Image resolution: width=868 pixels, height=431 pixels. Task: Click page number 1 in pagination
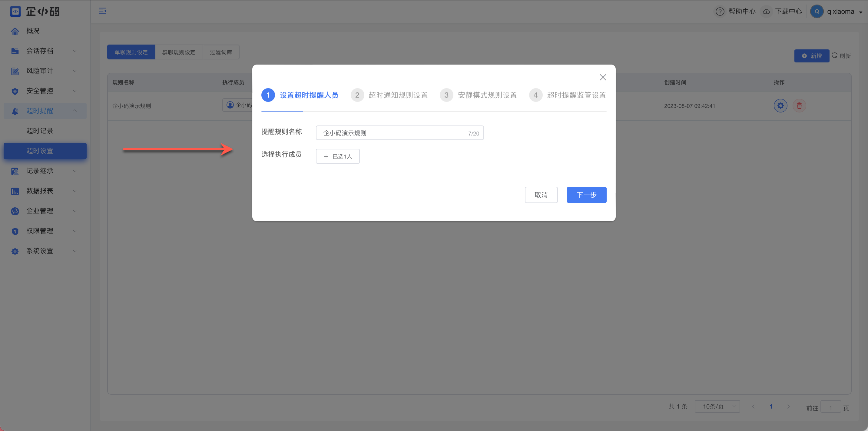click(x=771, y=406)
